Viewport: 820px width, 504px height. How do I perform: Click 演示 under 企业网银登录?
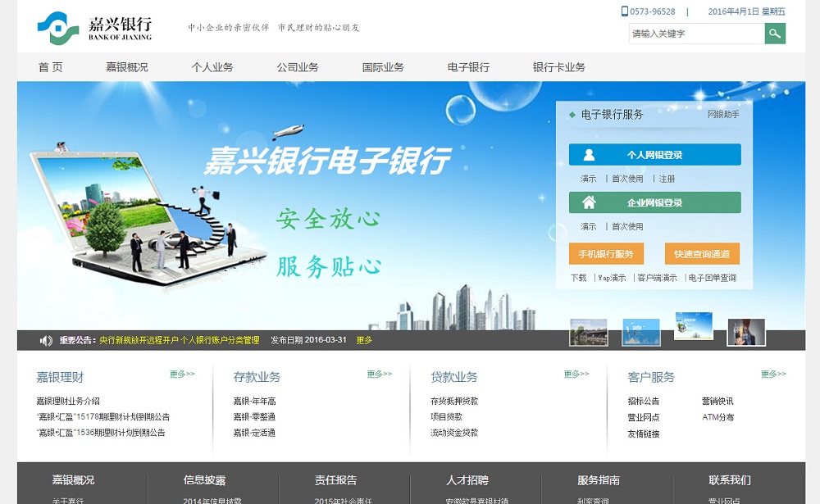[x=588, y=226]
